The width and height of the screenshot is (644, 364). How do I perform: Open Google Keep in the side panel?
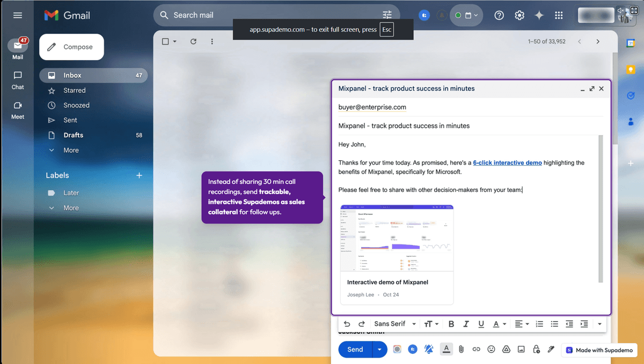(x=631, y=69)
